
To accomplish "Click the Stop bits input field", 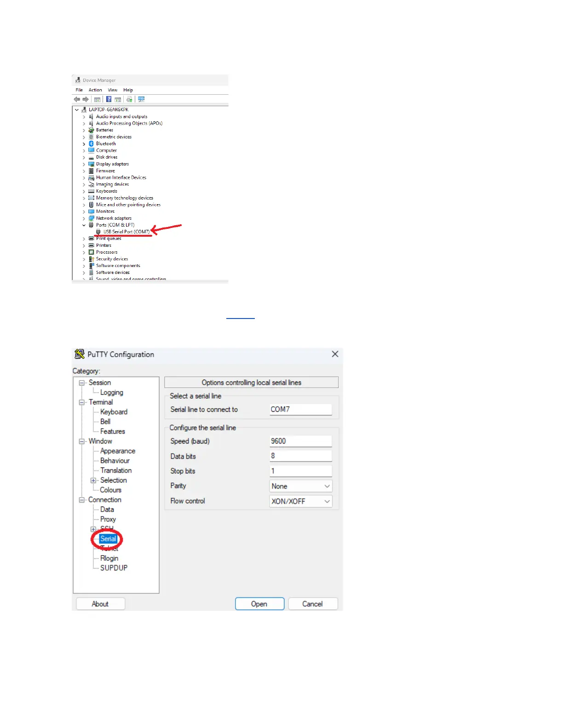I will pyautogui.click(x=301, y=471).
